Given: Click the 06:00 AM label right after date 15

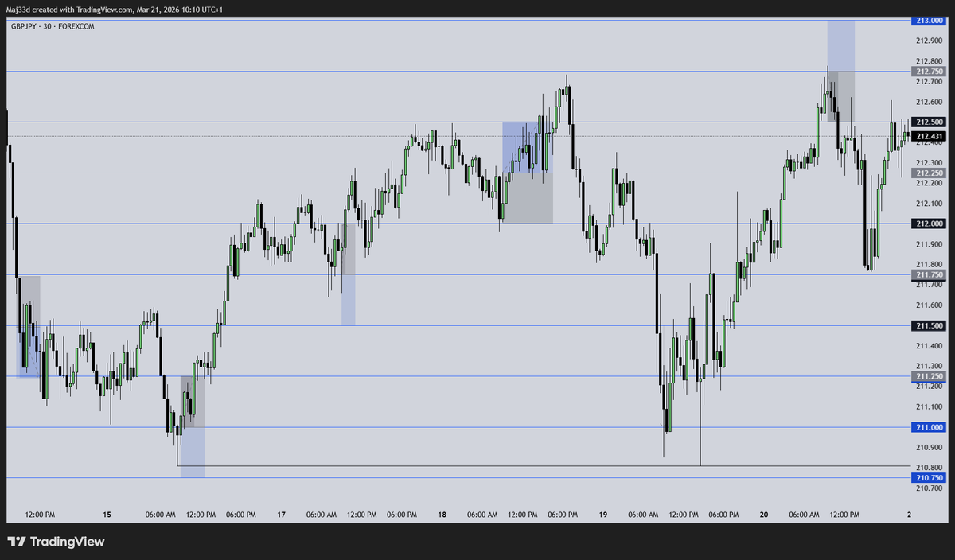Looking at the screenshot, I should 160,515.
